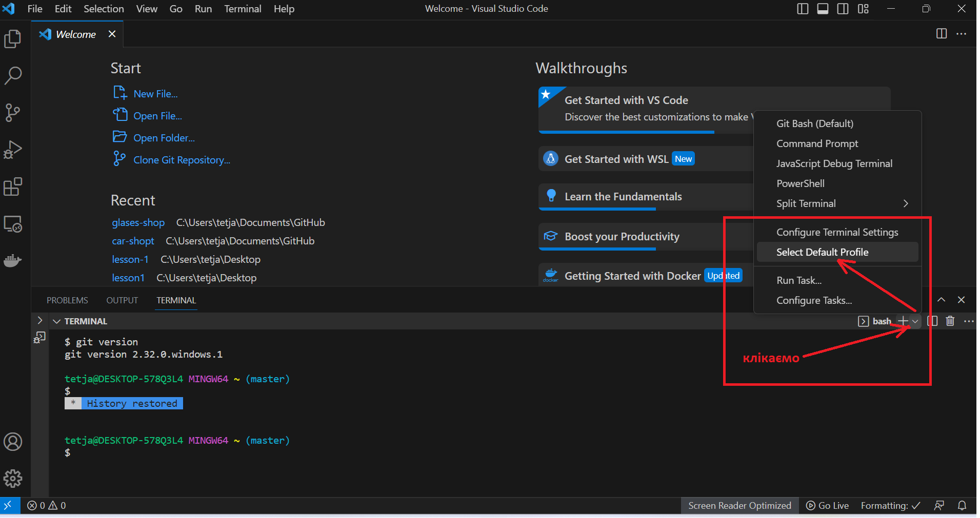Open editor More Actions ellipsis

click(962, 34)
